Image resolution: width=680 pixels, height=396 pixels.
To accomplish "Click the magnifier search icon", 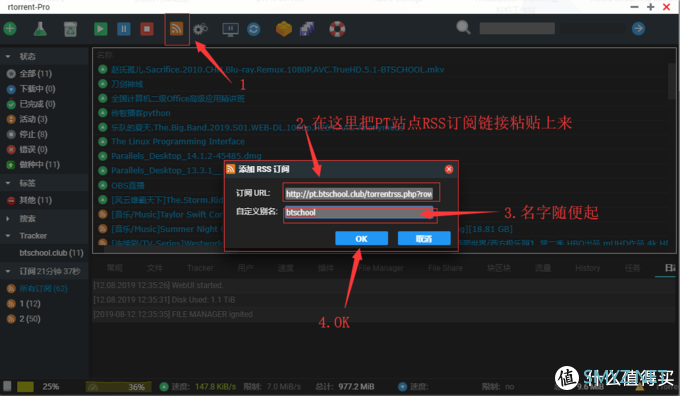I will point(463,28).
